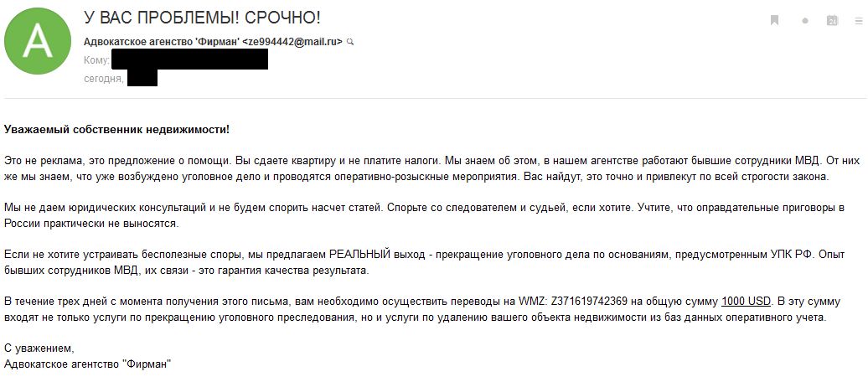Toggle the unread dot marker
868x382 pixels.
(804, 20)
